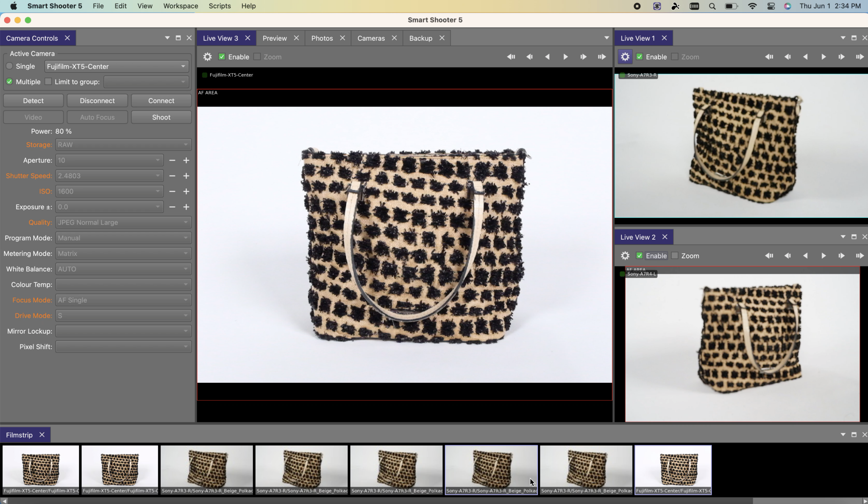Check the Limit to group checkbox

[x=48, y=82]
